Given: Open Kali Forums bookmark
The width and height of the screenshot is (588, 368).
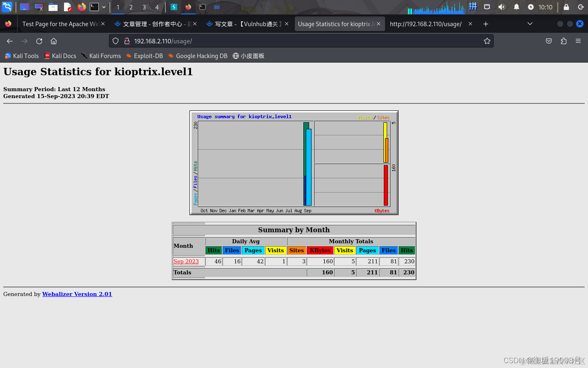Looking at the screenshot, I should pos(101,56).
